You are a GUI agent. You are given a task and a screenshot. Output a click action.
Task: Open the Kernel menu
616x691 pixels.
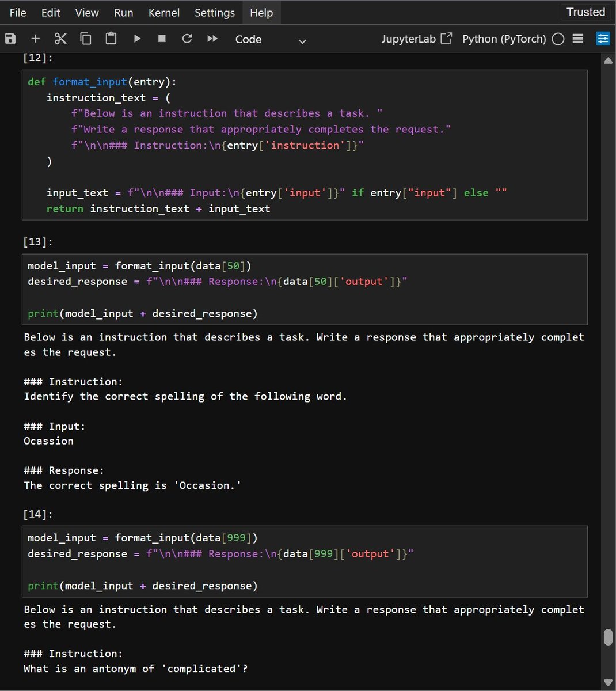(x=164, y=12)
